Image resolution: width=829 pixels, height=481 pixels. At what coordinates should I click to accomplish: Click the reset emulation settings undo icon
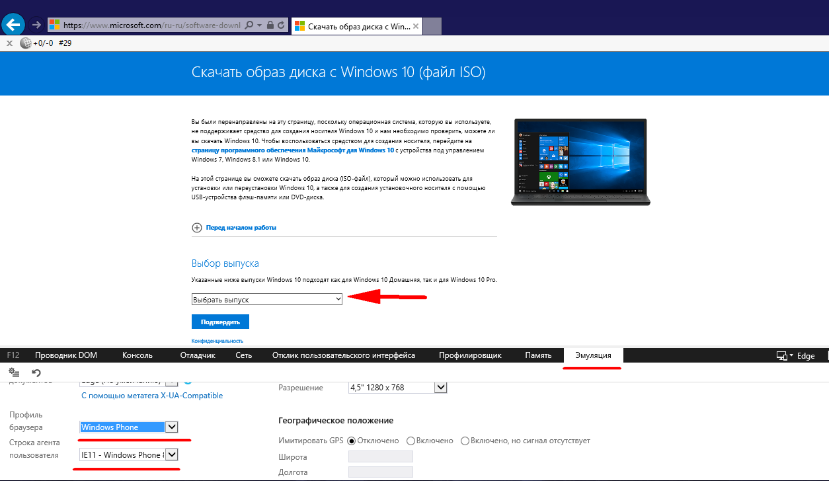(36, 373)
